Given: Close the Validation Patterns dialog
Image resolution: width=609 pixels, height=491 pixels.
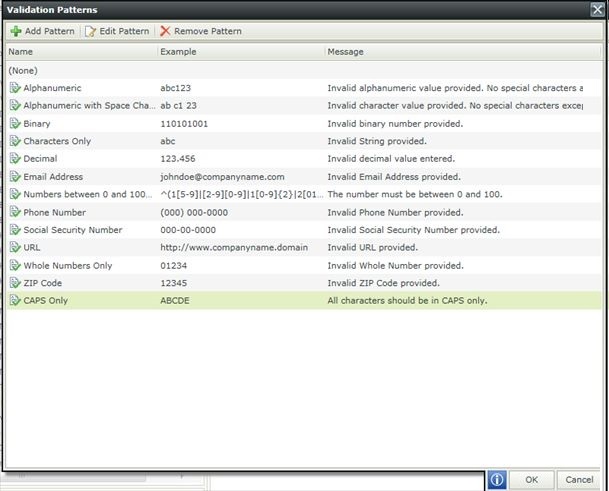Looking at the screenshot, I should (x=598, y=9).
